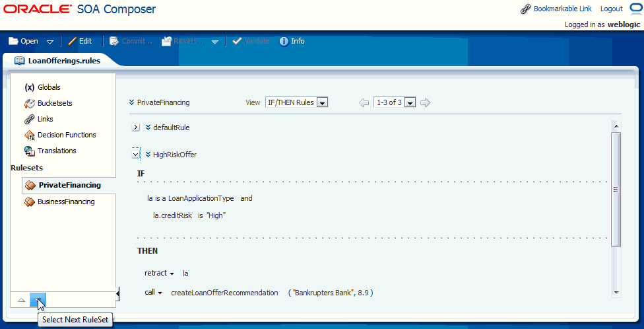The image size is (644, 329).
Task: Click the chain icon beside Bookmarkable Link
Action: [526, 9]
